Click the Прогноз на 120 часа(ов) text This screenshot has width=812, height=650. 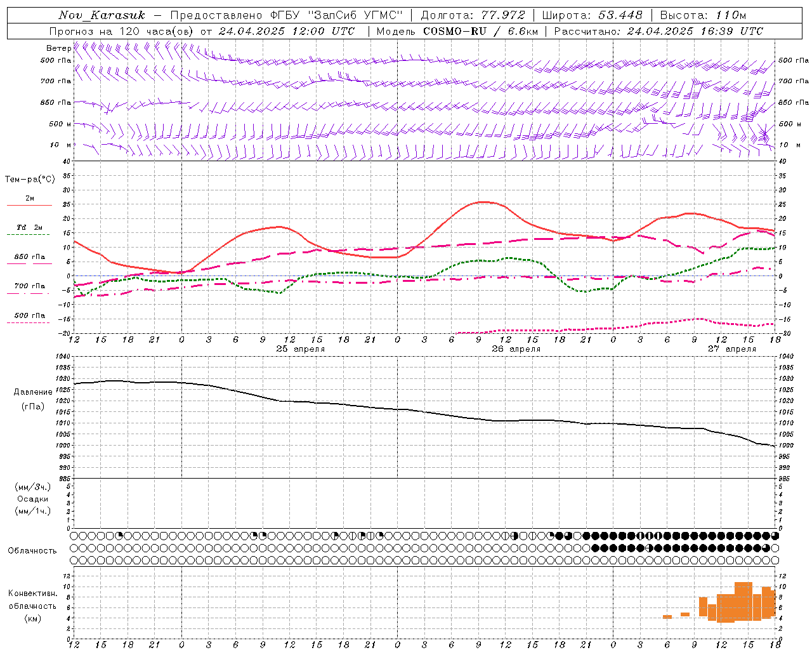coord(122,31)
